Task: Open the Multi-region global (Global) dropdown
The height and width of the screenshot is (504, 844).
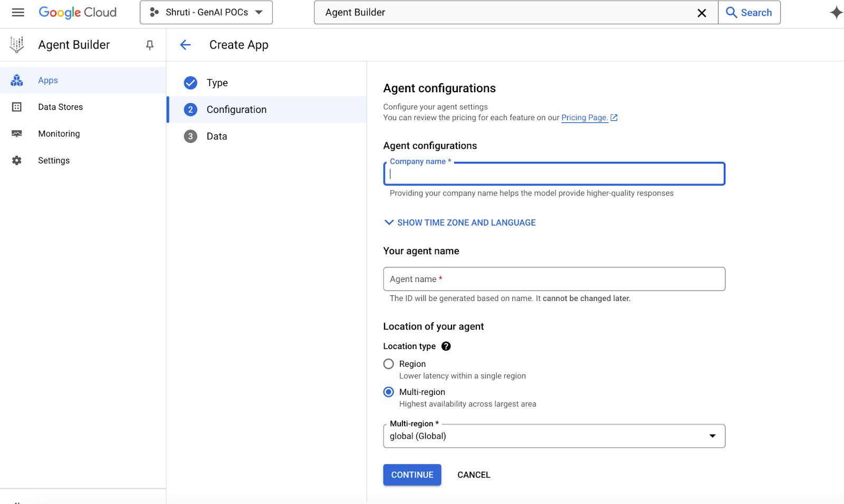Action: (x=554, y=436)
